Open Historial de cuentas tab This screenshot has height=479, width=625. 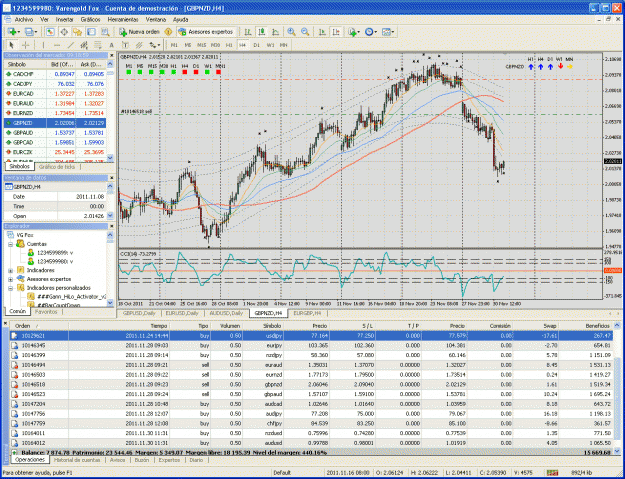77,460
